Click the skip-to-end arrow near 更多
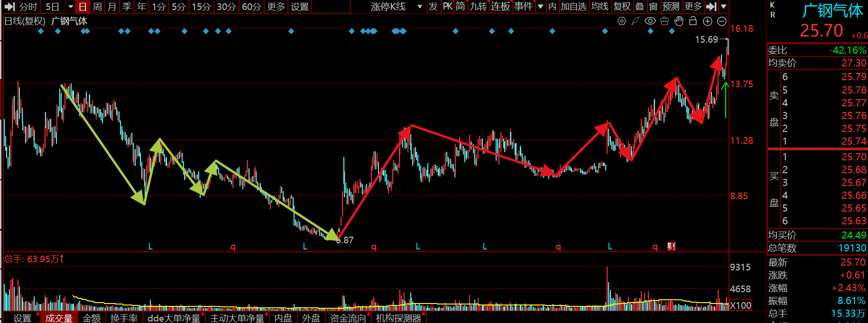 [x=711, y=7]
